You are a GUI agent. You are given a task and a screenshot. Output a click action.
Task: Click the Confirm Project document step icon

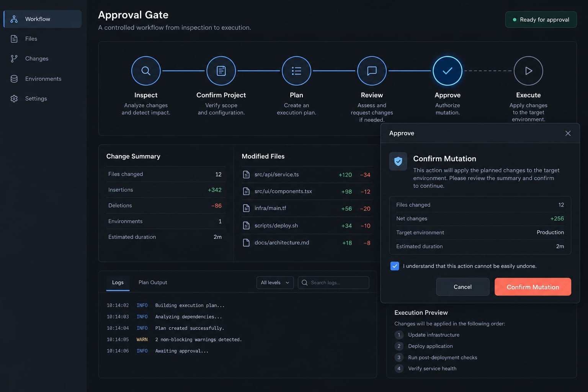pos(221,71)
